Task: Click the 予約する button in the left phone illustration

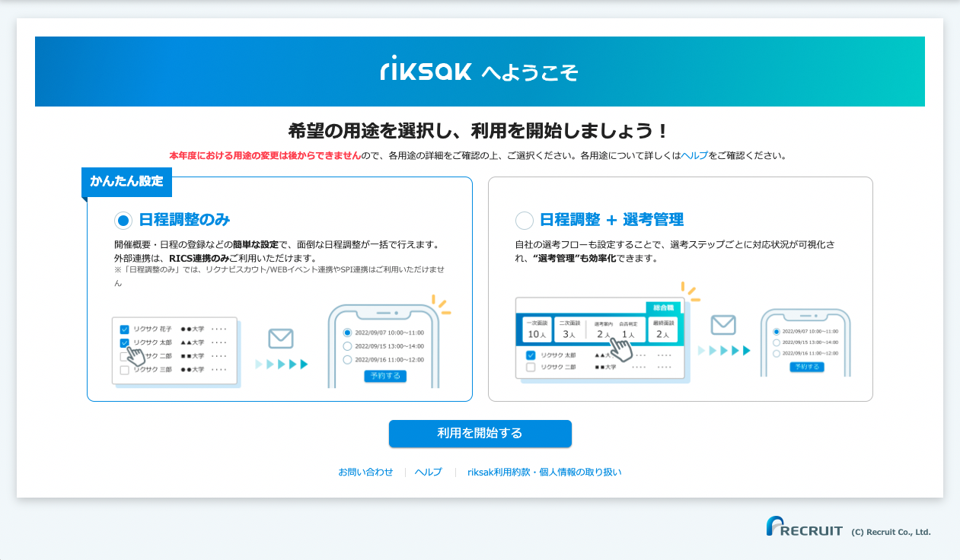Action: [385, 376]
